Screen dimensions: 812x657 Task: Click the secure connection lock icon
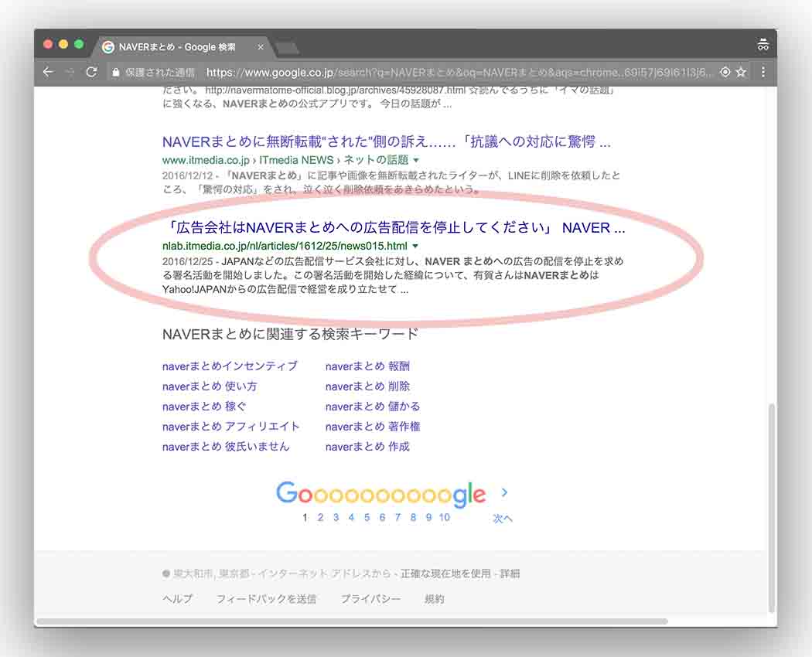tap(115, 73)
